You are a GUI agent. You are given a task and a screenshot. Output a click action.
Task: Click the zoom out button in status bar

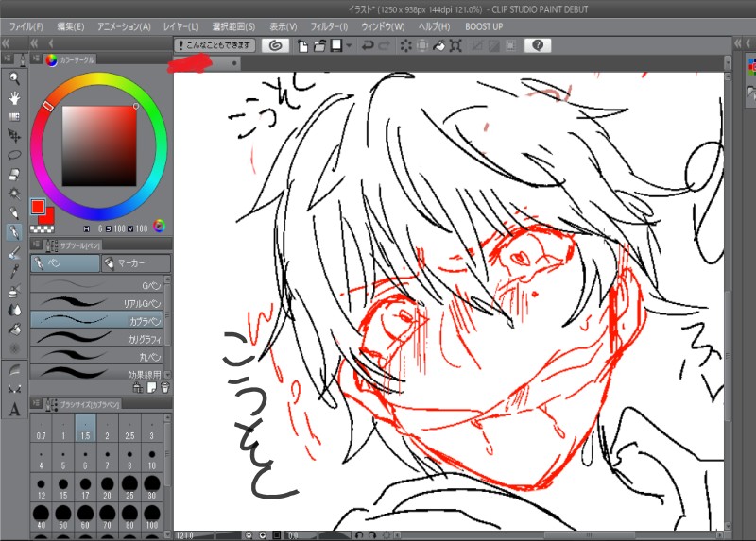click(249, 535)
